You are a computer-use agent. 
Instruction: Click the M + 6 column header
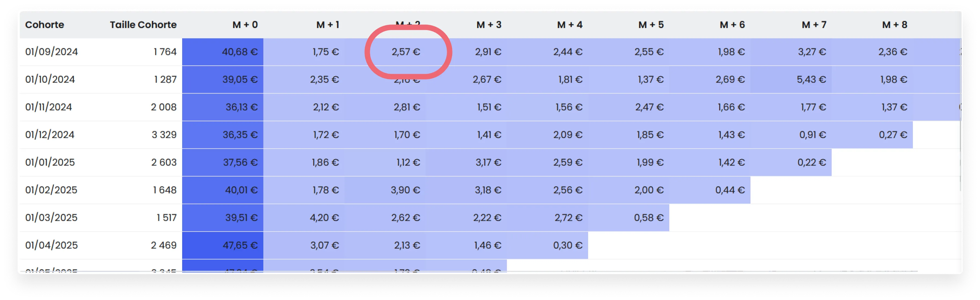pos(732,25)
